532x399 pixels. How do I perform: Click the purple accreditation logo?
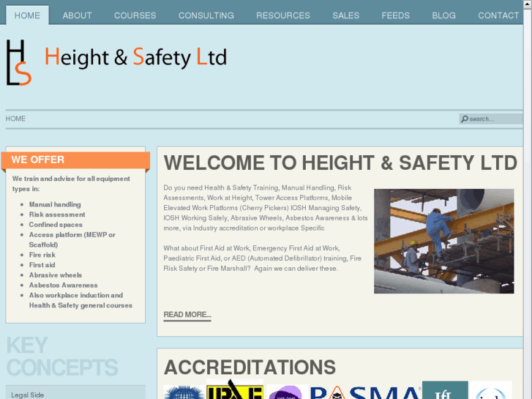(x=287, y=392)
